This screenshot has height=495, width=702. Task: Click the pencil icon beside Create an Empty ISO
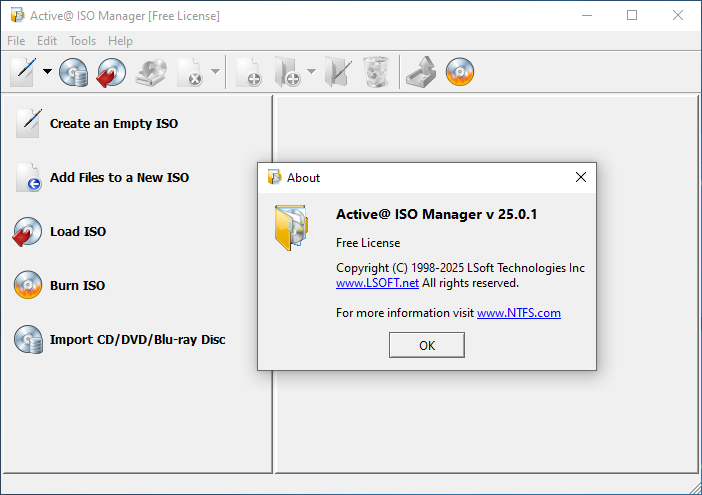coord(29,123)
